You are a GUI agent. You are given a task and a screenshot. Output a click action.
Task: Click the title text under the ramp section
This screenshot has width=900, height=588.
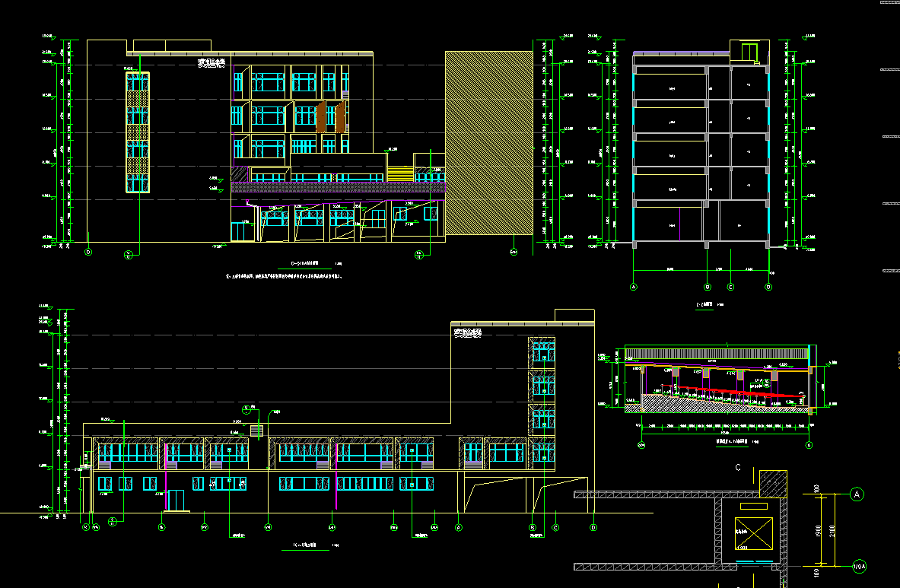coord(730,441)
